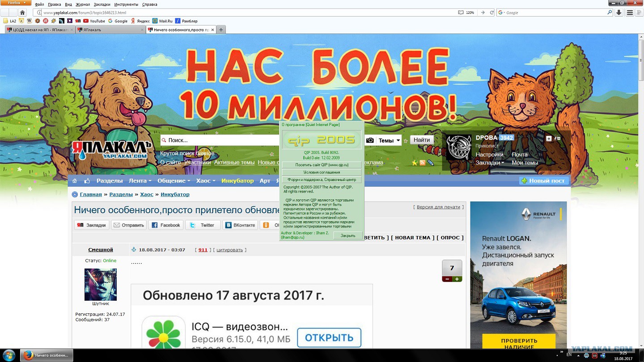Click the Новый пост button
This screenshot has height=362, width=644.
[x=544, y=181]
